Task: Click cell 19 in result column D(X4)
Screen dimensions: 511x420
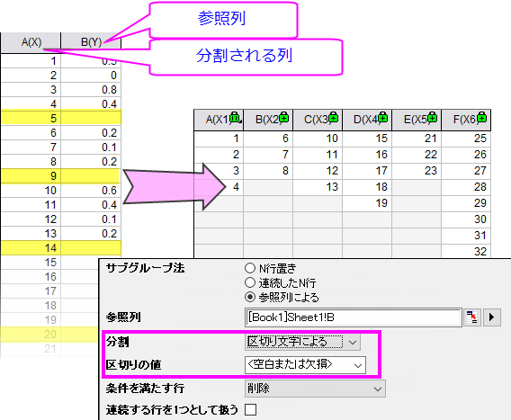Action: tap(367, 203)
